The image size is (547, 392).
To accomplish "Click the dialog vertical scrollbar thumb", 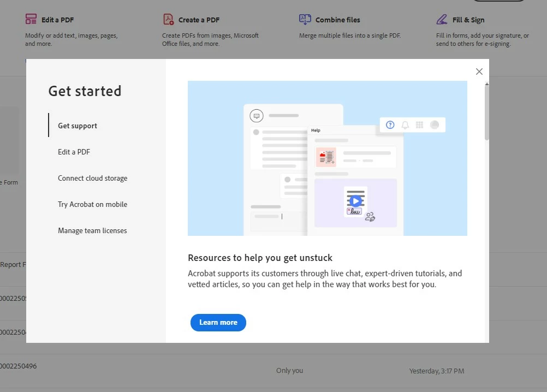I will click(x=486, y=113).
